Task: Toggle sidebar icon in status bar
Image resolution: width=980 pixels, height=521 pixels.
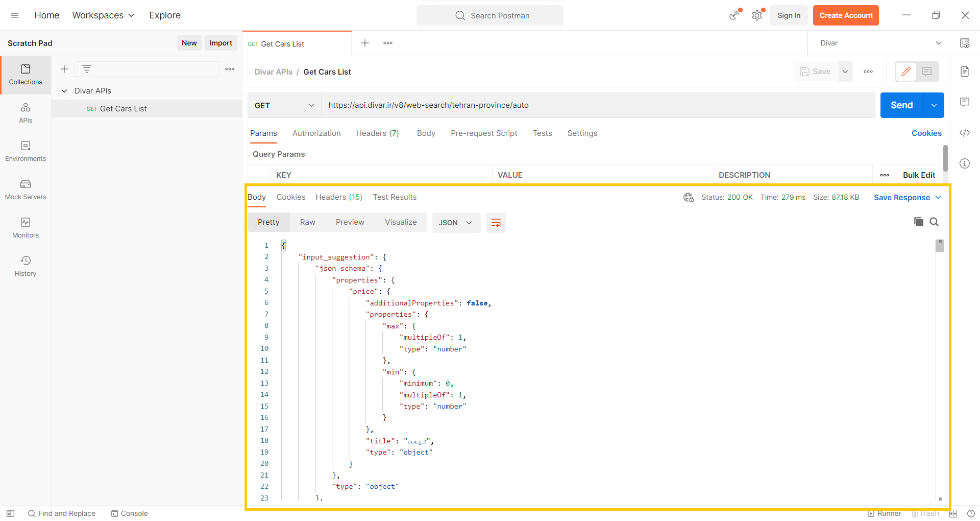Action: [10, 513]
